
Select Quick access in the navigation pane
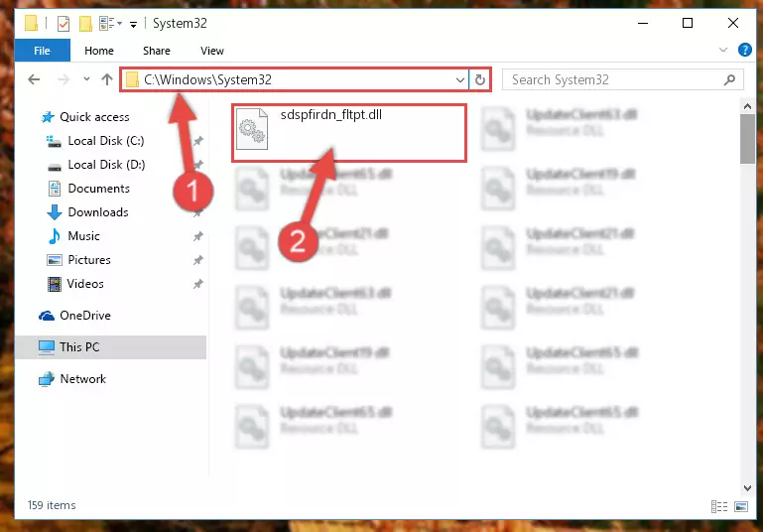pyautogui.click(x=94, y=117)
